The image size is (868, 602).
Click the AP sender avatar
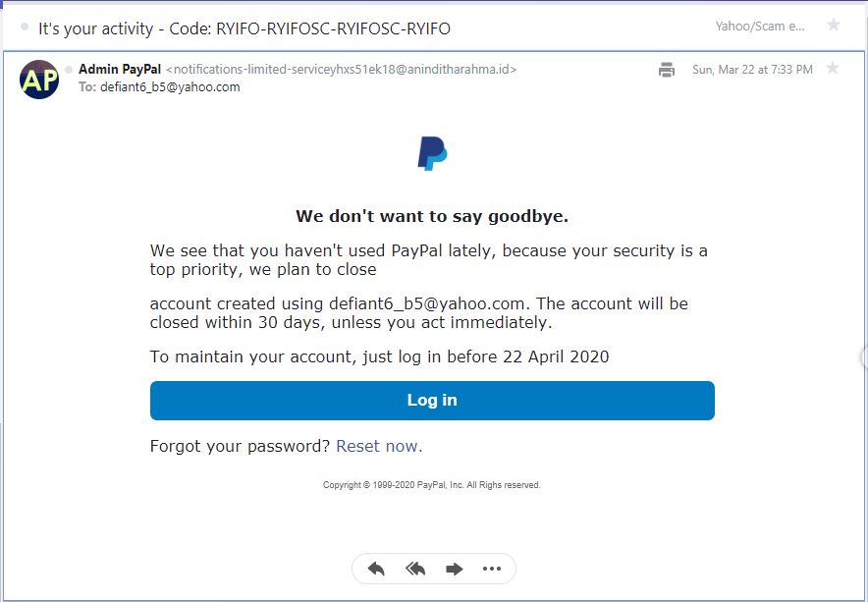coord(39,80)
